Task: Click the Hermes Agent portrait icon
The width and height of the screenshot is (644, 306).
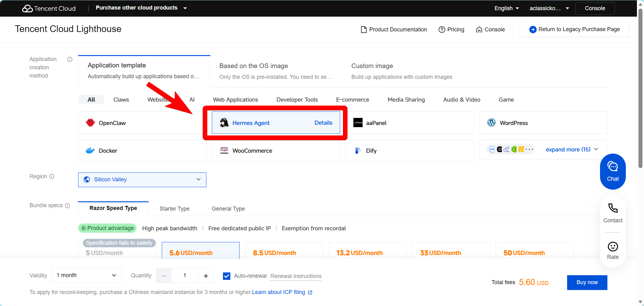Action: coord(224,123)
